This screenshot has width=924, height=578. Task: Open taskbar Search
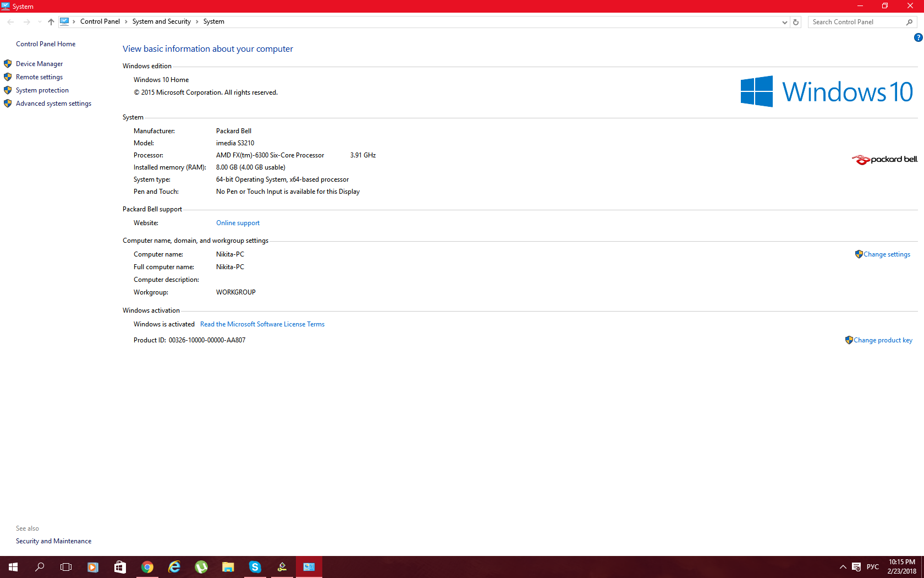40,567
